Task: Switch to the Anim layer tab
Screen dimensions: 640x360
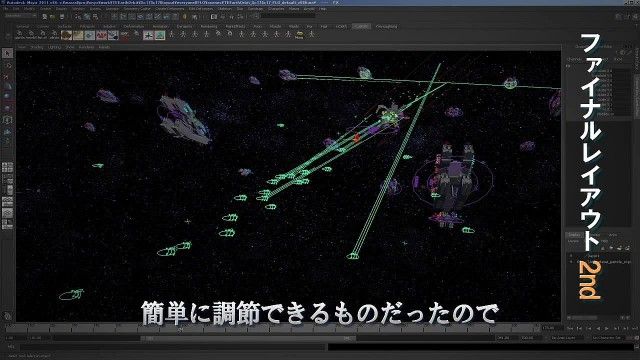Action: coord(613,235)
